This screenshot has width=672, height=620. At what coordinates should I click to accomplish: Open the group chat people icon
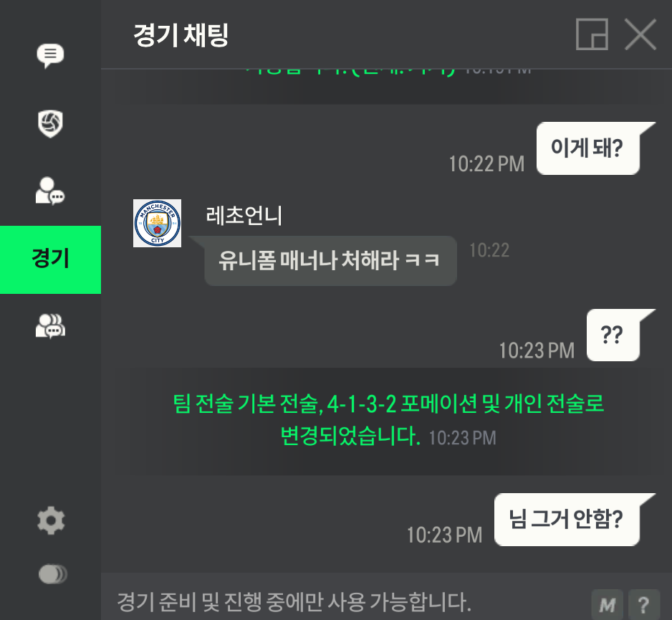[50, 326]
